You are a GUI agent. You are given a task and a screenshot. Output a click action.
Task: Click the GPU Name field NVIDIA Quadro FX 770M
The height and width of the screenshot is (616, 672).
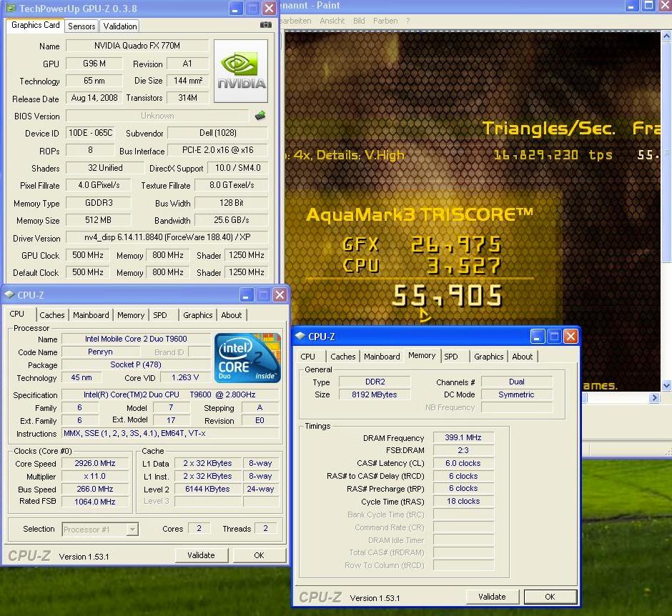click(x=137, y=46)
